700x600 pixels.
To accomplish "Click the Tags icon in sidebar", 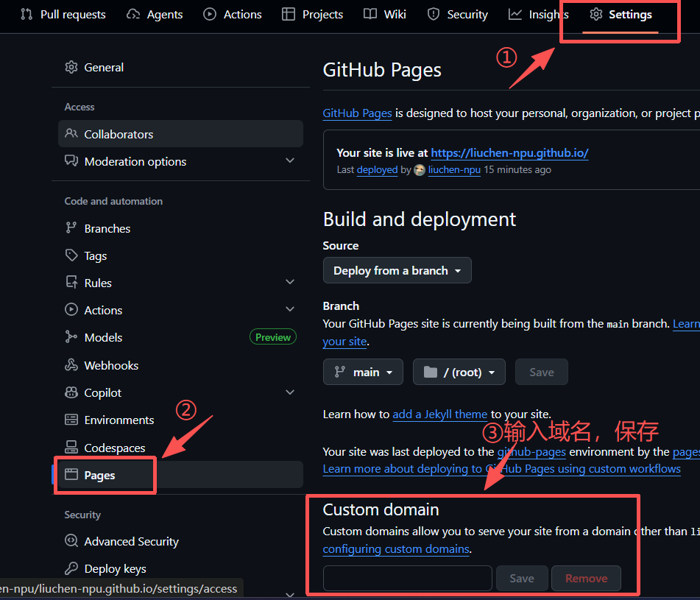I will [71, 255].
